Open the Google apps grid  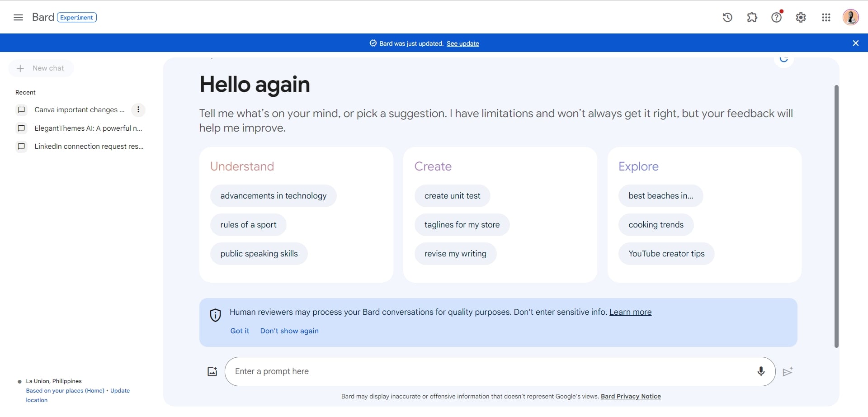(x=826, y=18)
